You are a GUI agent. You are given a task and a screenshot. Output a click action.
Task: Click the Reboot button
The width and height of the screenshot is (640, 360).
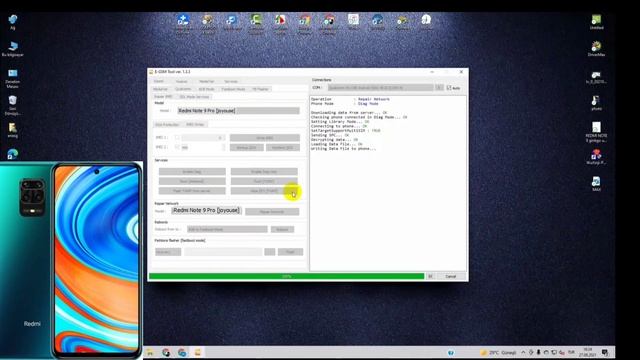tap(282, 229)
